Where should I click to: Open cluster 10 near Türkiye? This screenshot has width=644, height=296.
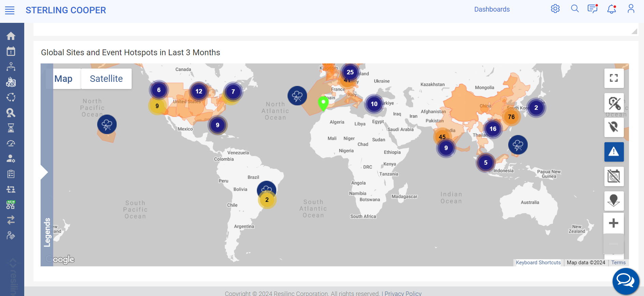(x=374, y=104)
